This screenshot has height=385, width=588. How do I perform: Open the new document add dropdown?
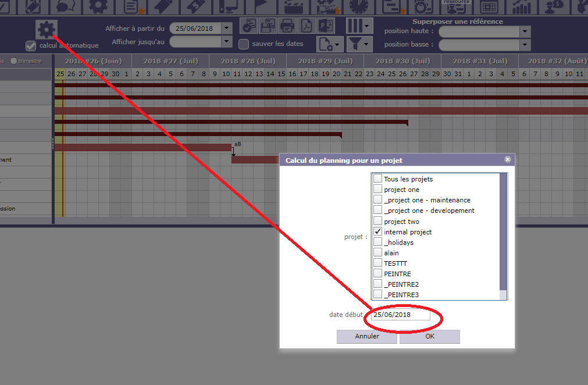[x=330, y=44]
